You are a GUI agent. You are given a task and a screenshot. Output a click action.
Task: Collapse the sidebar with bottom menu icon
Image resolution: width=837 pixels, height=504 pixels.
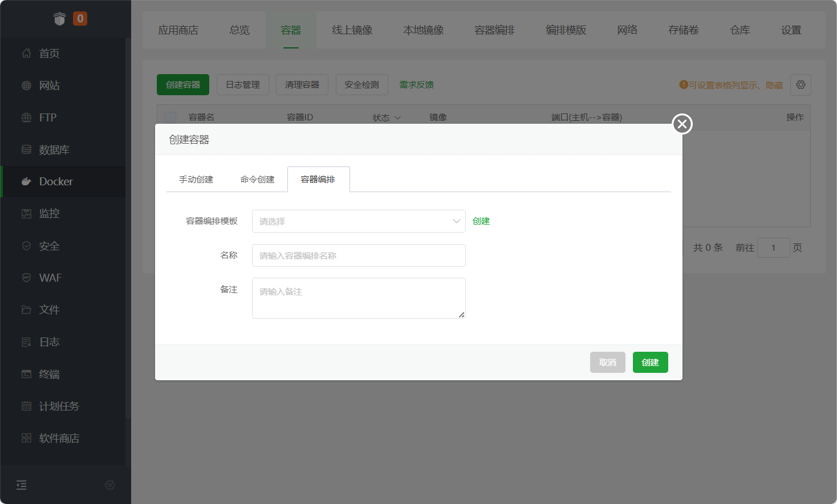(22, 485)
